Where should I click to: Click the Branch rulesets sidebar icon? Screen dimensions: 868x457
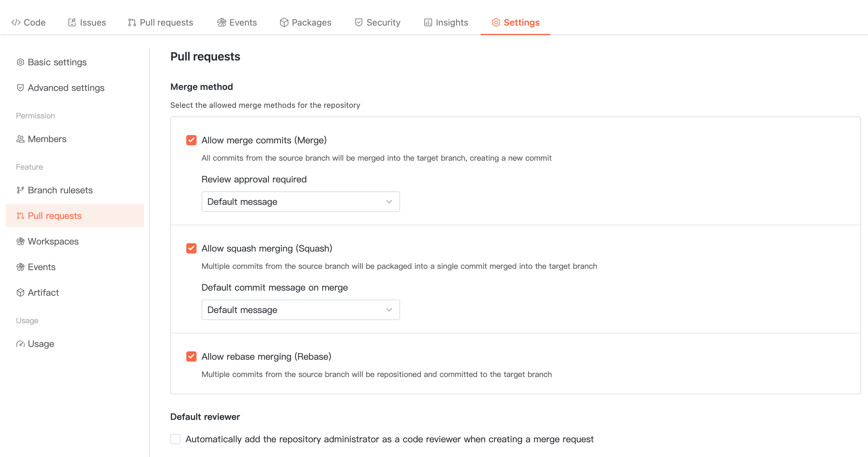click(20, 190)
